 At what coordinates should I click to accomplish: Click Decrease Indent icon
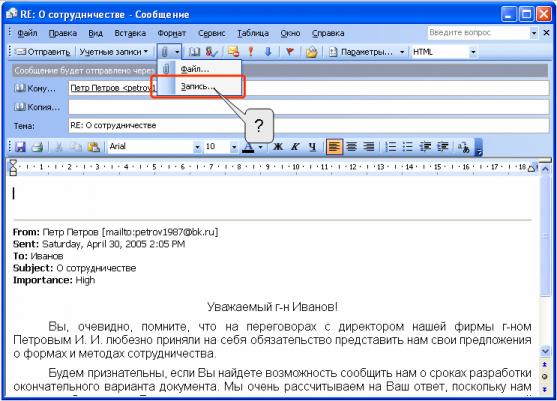point(425,147)
